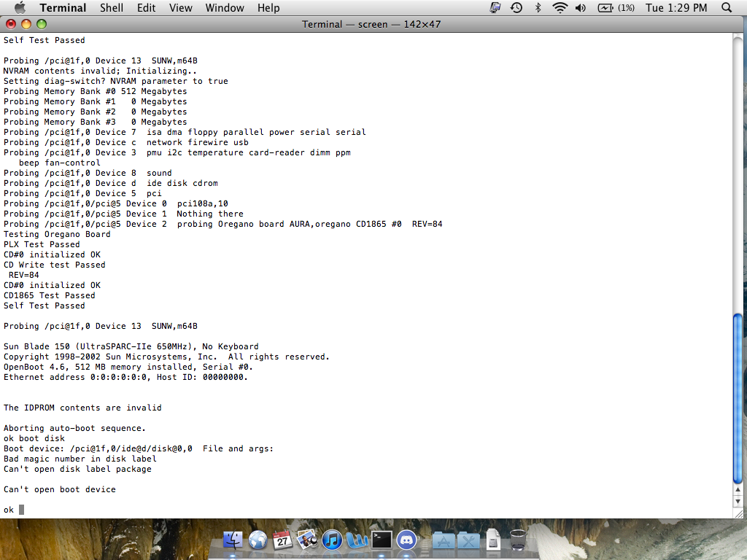The image size is (747, 560).
Task: Click the scrollbar down arrow
Action: pos(739,502)
